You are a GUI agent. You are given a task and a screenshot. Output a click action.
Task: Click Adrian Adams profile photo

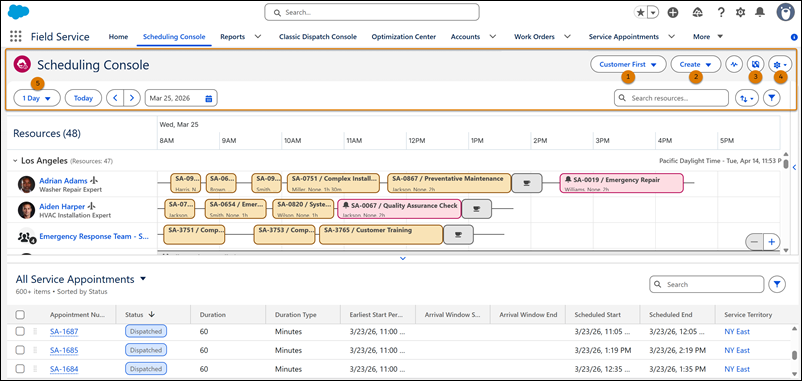[x=26, y=184]
